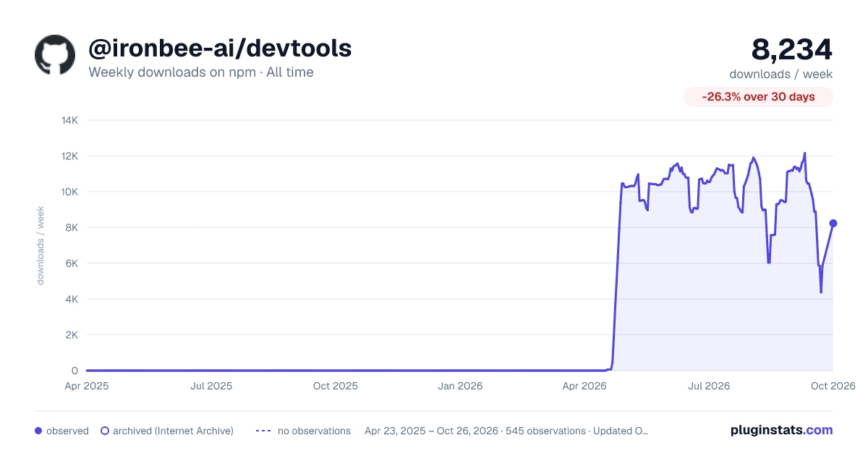Click the 6K y-axis label
The height and width of the screenshot is (456, 868).
[72, 263]
